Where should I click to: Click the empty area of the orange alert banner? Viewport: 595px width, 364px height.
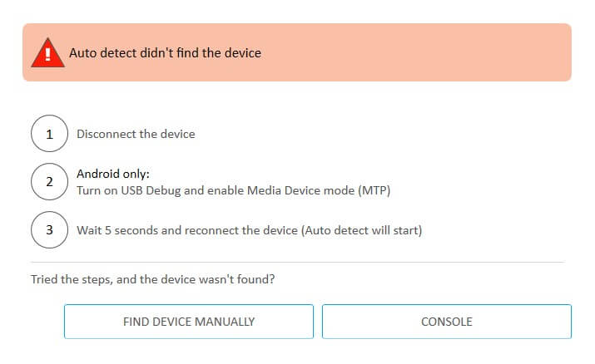[x=418, y=52]
